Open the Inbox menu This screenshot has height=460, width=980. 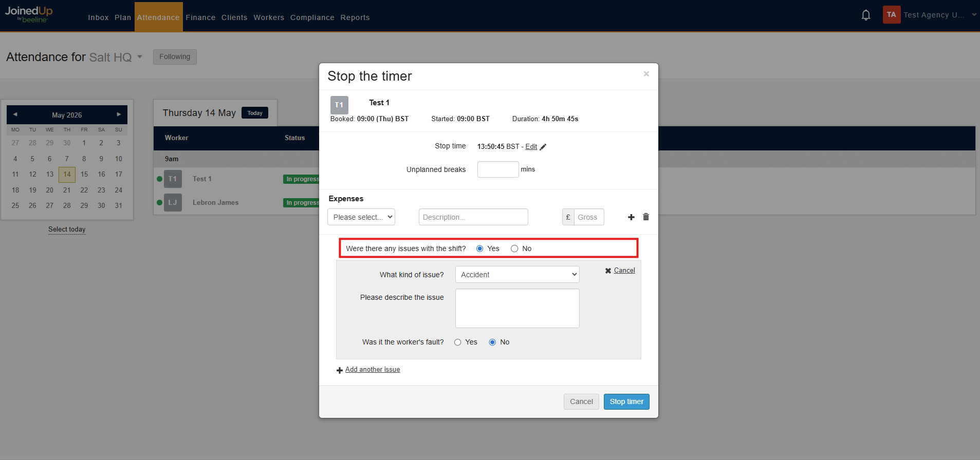(x=98, y=17)
